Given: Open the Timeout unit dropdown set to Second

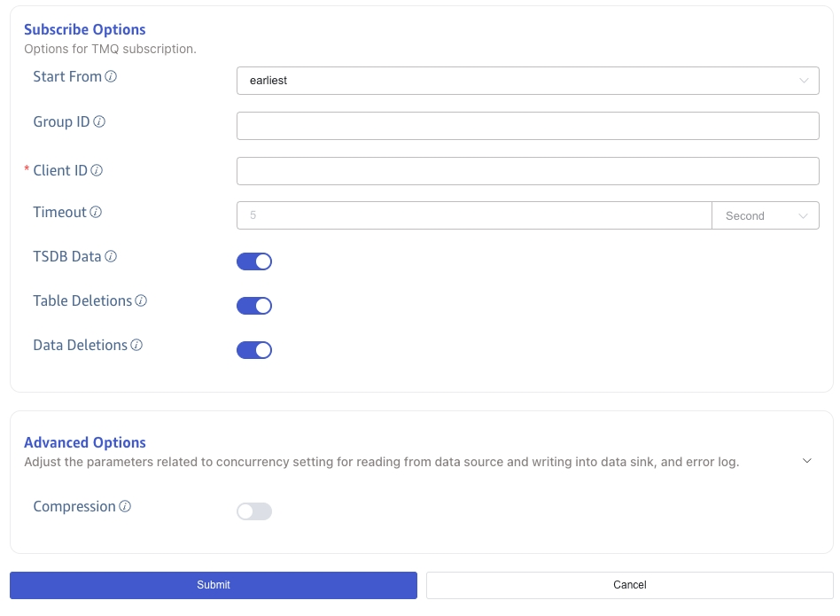Looking at the screenshot, I should tap(765, 216).
